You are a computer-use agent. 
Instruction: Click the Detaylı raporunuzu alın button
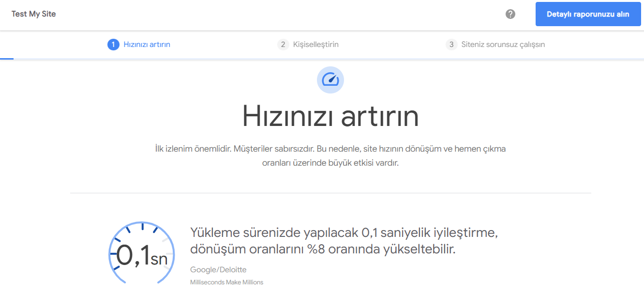(x=588, y=14)
